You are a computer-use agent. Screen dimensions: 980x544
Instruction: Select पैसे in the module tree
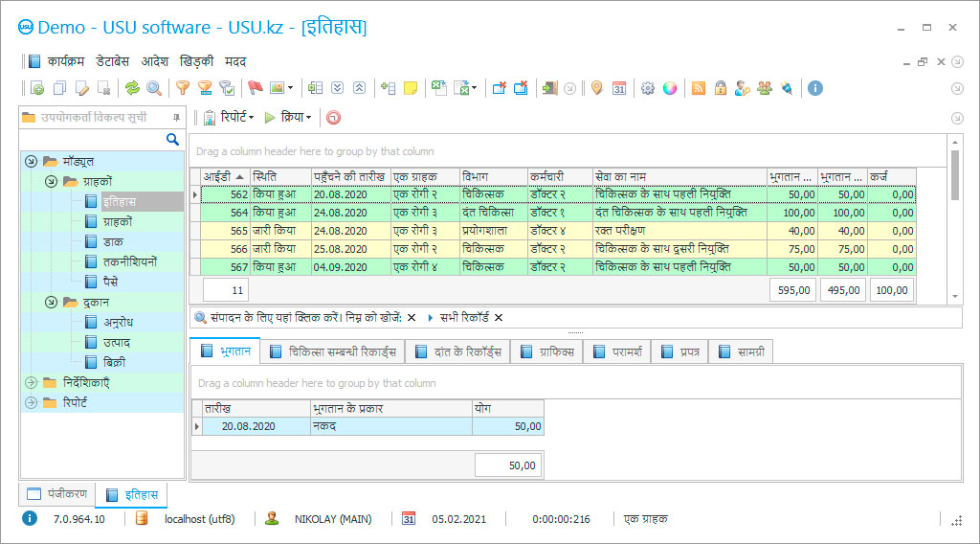click(111, 282)
